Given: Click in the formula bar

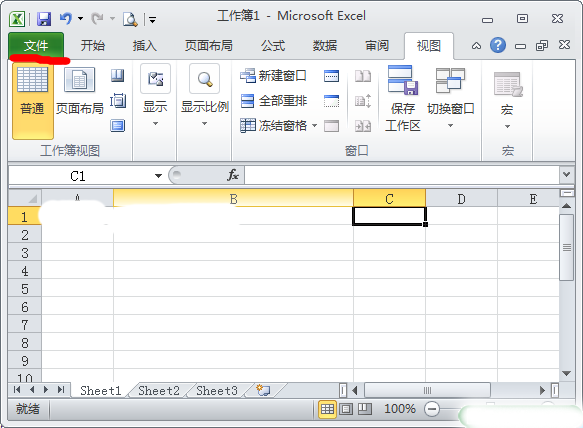Looking at the screenshot, I should [402, 176].
